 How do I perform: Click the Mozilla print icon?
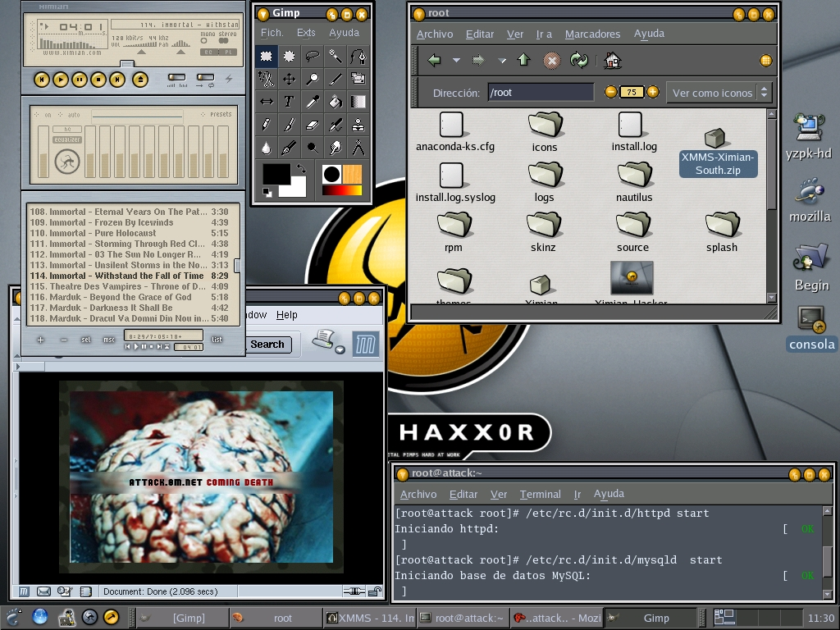[x=323, y=340]
